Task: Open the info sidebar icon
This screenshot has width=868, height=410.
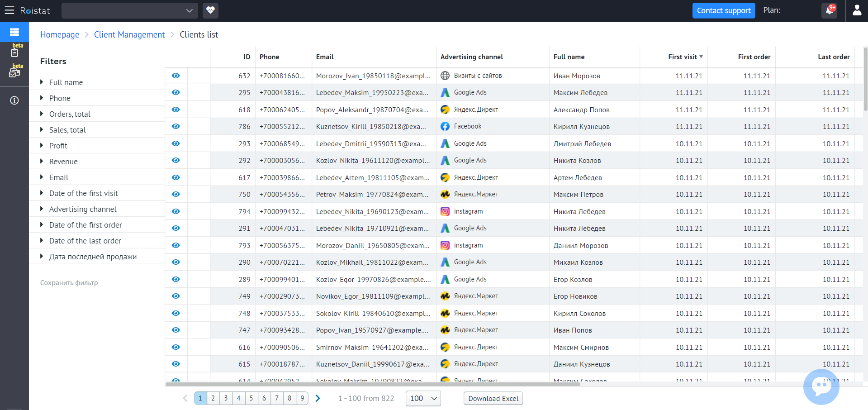Action: [x=14, y=100]
